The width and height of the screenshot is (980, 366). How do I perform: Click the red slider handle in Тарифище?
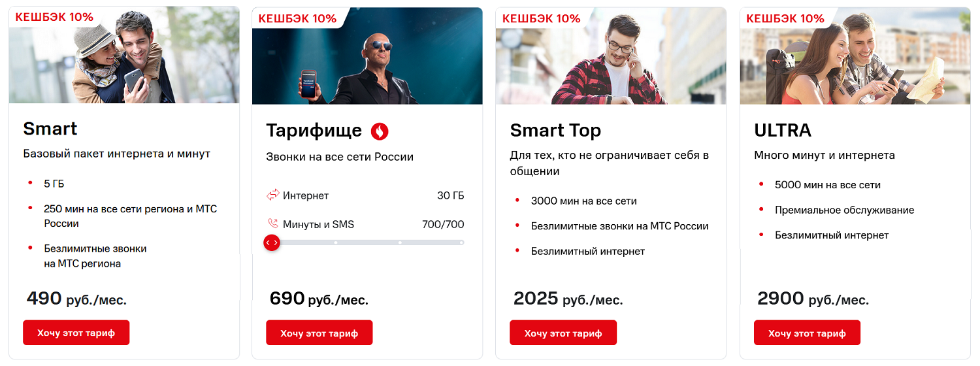click(272, 242)
